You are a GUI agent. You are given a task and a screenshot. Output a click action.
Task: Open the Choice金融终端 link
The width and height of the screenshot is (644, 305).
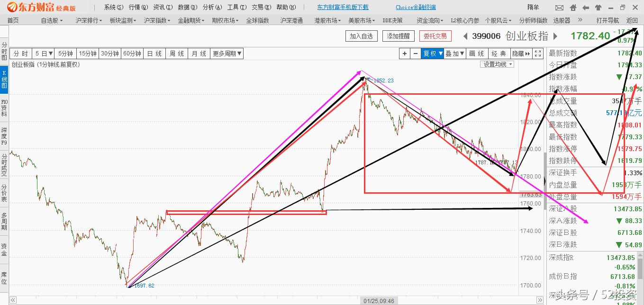point(415,7)
